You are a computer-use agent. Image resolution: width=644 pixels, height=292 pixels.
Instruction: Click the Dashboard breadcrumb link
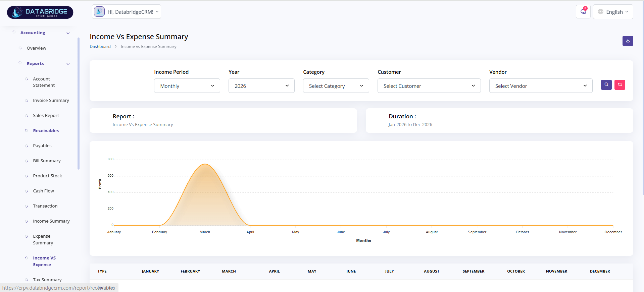[x=100, y=47]
